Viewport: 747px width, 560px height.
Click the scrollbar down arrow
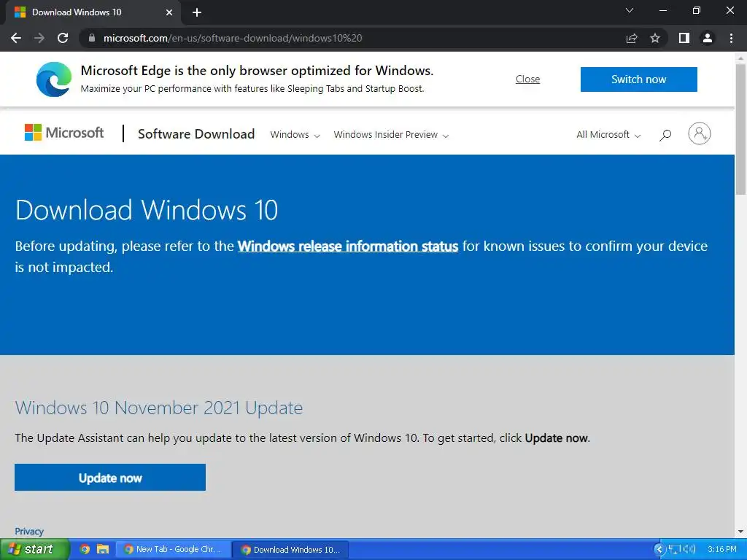pyautogui.click(x=740, y=532)
